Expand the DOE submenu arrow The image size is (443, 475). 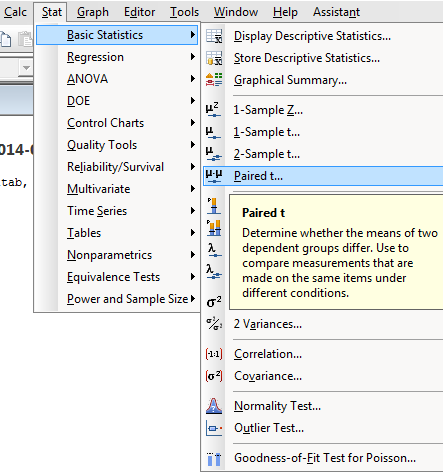pos(193,101)
